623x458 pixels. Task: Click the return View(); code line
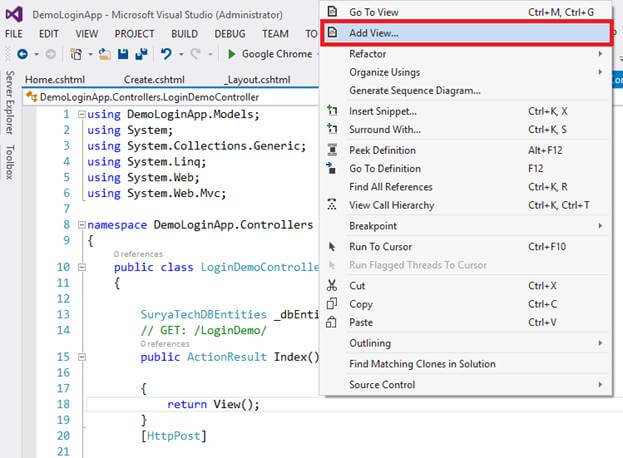213,404
